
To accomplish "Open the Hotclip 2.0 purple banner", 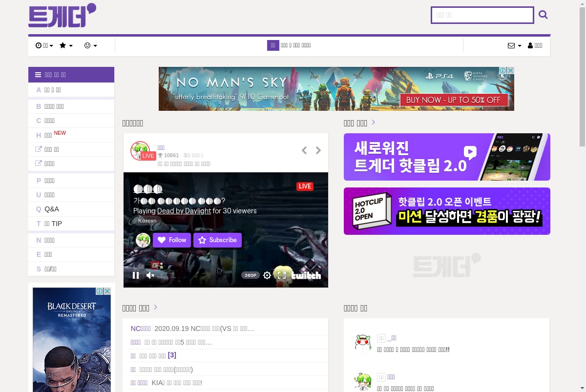I will coord(447,157).
